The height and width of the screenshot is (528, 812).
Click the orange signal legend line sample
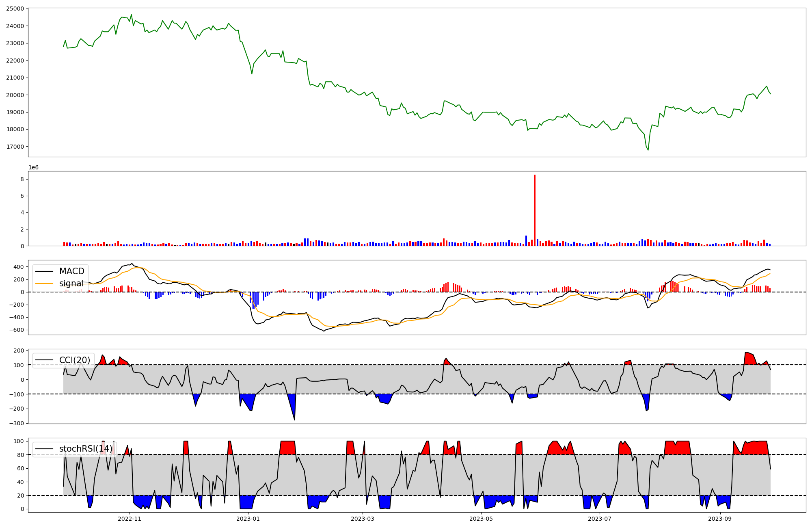(44, 283)
